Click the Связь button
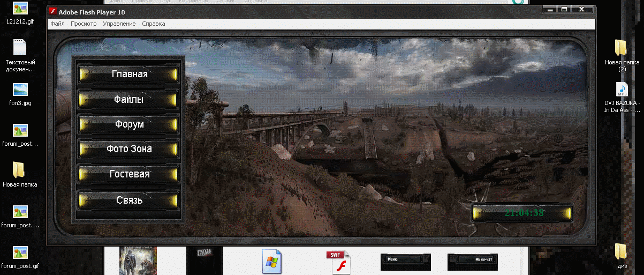 coord(130,200)
